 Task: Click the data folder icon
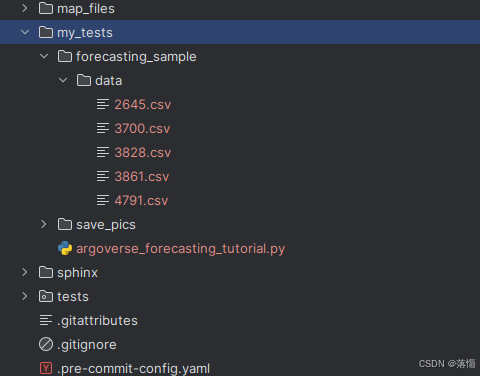84,80
